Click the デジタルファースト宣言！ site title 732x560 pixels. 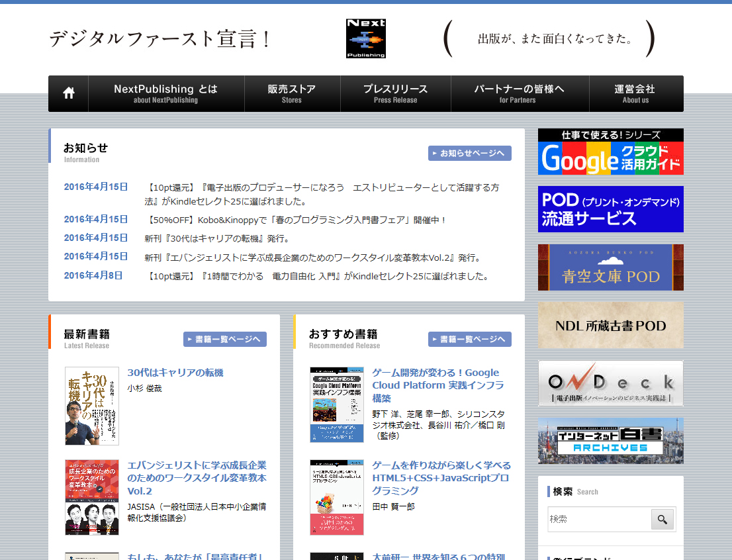(160, 39)
